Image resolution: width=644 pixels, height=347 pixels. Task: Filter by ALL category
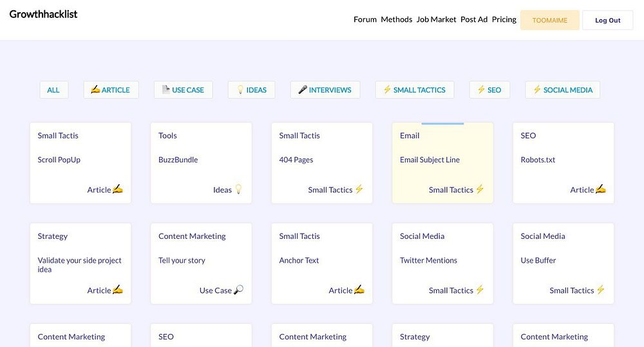(x=53, y=90)
